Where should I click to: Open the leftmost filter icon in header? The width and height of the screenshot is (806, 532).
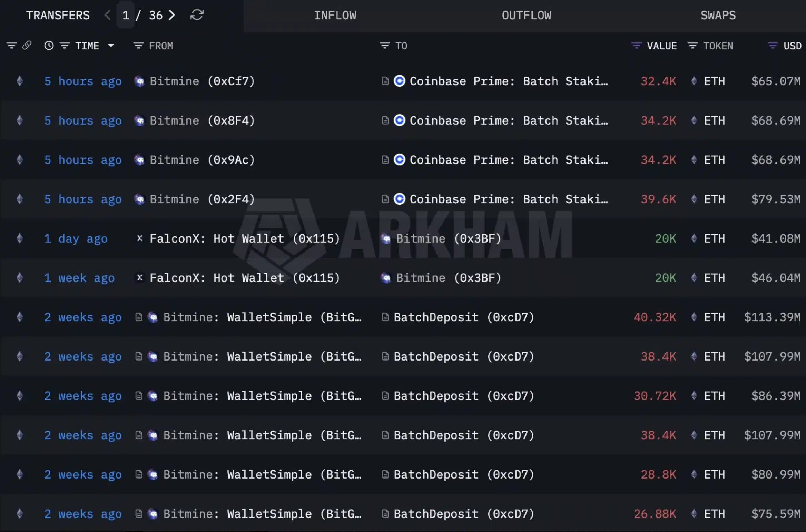[11, 46]
